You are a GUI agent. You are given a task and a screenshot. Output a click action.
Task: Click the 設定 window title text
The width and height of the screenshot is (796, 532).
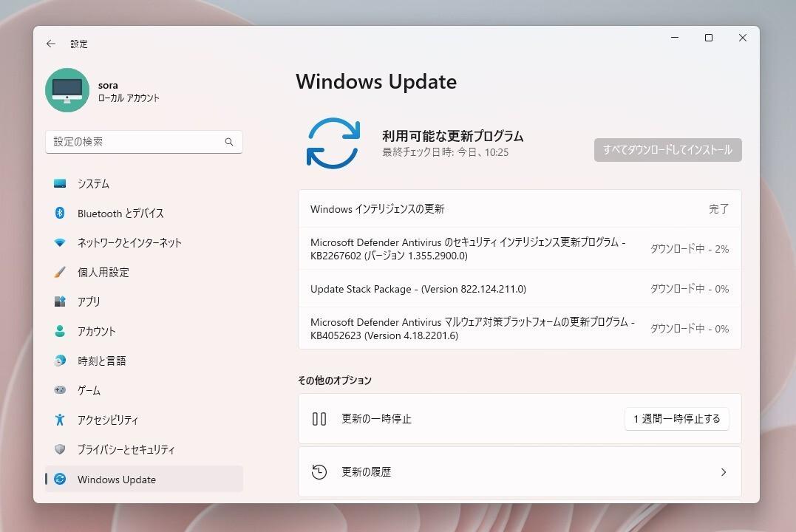pyautogui.click(x=78, y=44)
